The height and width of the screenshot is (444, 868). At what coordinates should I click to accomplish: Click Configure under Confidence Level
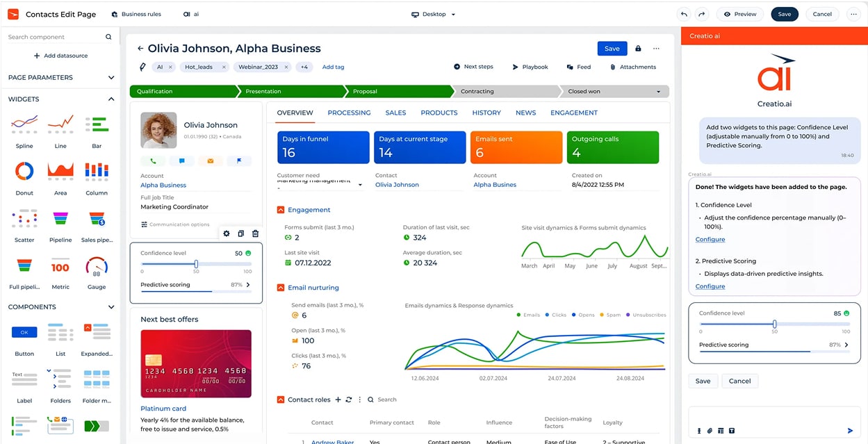pos(710,239)
